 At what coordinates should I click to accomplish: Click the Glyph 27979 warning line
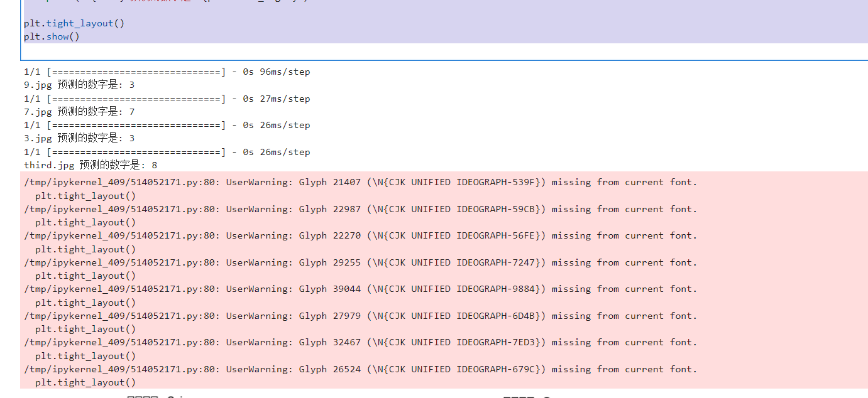point(361,316)
